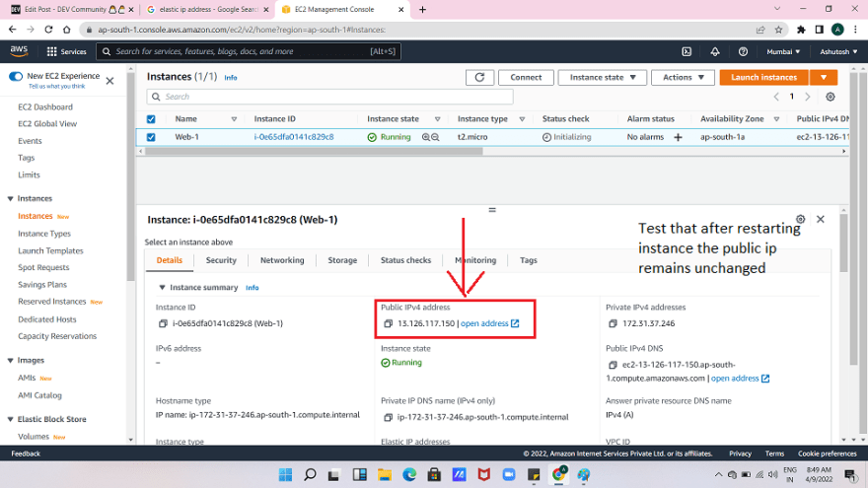Screen dimensions: 868x488
Task: Open the Actions dropdown
Action: point(683,78)
